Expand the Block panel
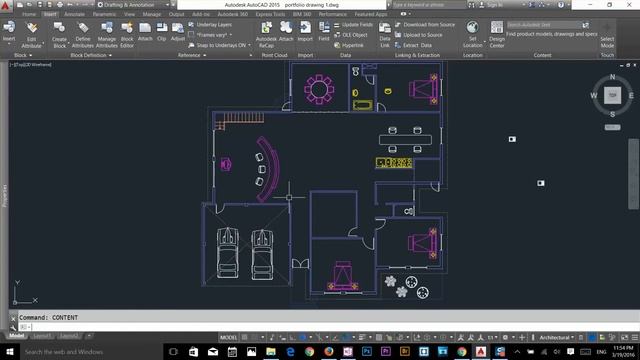 coord(23,55)
